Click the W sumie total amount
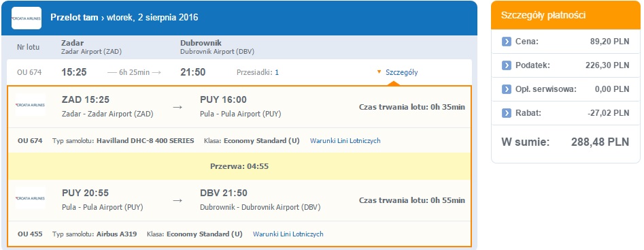This screenshot has height=250, width=644. pos(600,142)
